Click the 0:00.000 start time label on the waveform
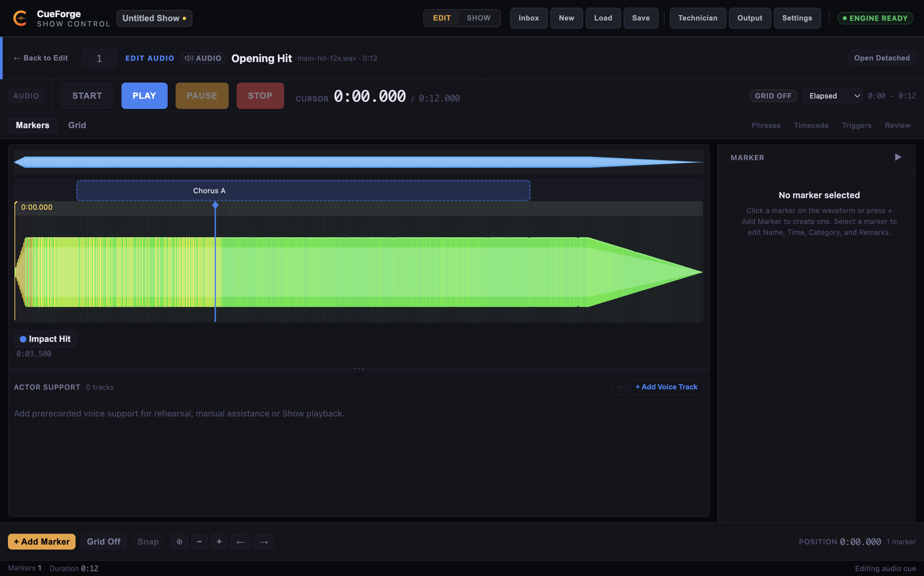 pyautogui.click(x=37, y=207)
